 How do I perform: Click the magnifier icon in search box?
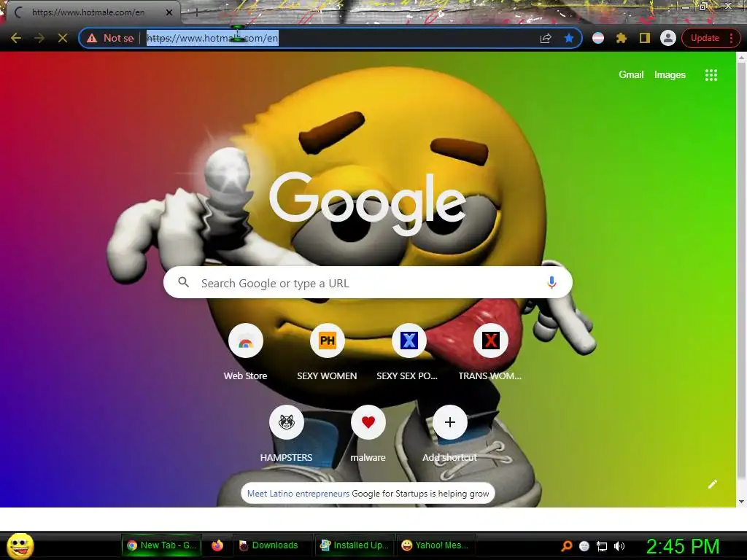point(183,282)
